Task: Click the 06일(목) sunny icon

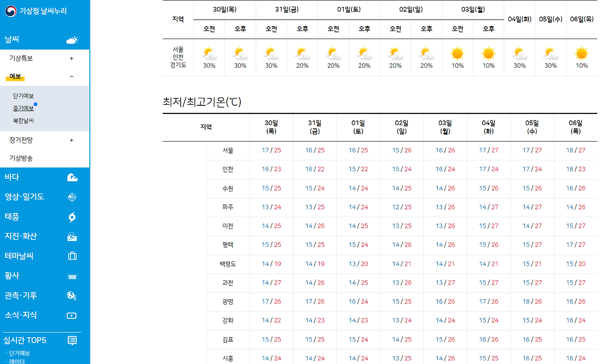Action: (x=582, y=54)
